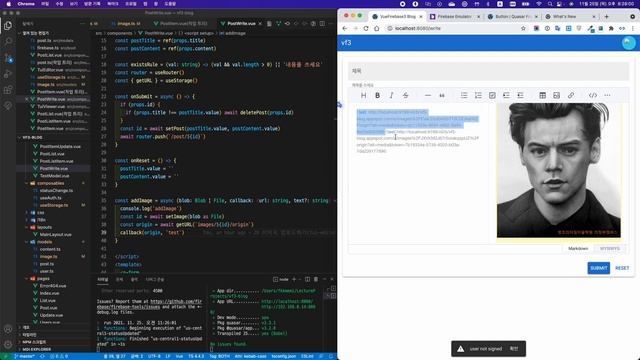The height and width of the screenshot is (360, 640).
Task: Open the Apple menu in the menu bar
Action: [9, 4]
